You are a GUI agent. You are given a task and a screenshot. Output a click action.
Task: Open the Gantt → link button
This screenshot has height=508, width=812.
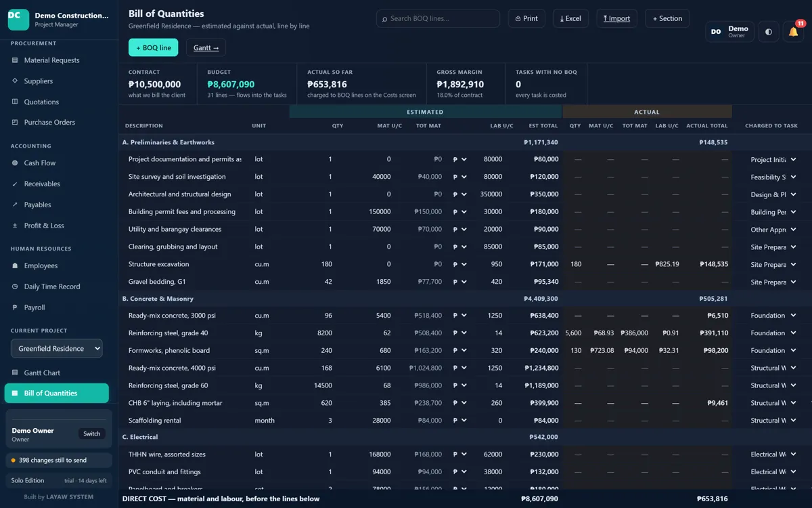(x=206, y=47)
